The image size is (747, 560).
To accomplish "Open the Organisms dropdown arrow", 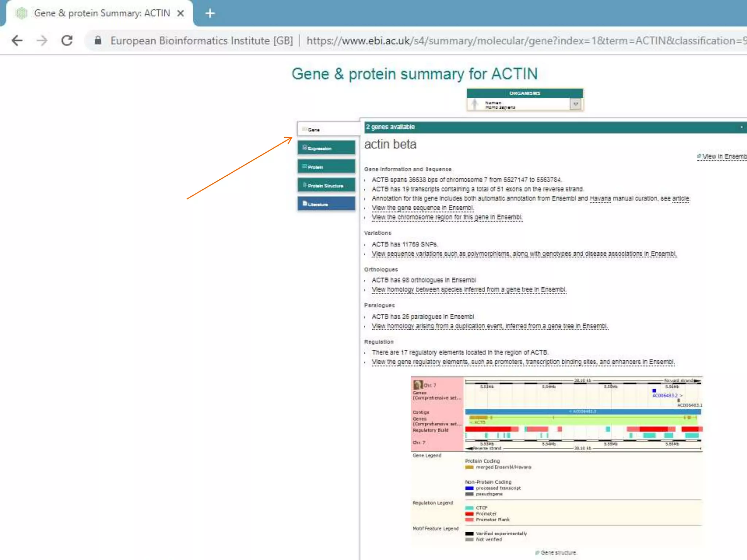I will (x=576, y=104).
